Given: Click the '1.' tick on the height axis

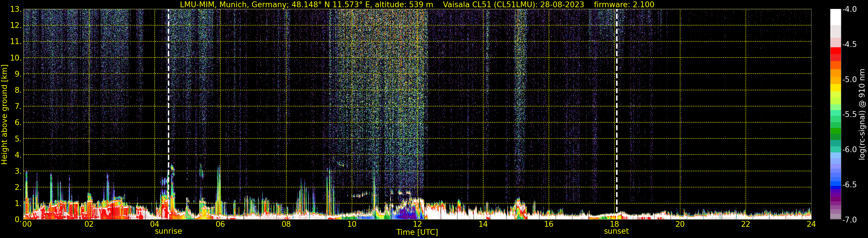Looking at the screenshot, I should tap(18, 203).
